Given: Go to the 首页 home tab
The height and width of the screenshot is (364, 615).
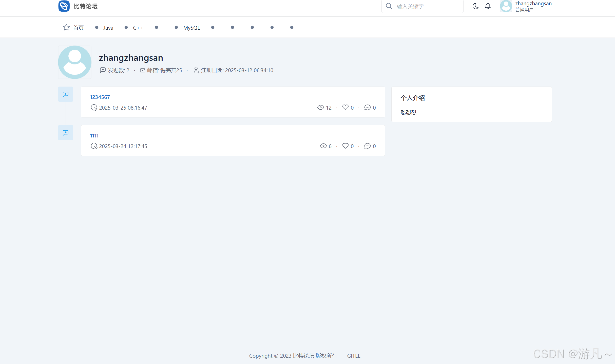Looking at the screenshot, I should 78,28.
